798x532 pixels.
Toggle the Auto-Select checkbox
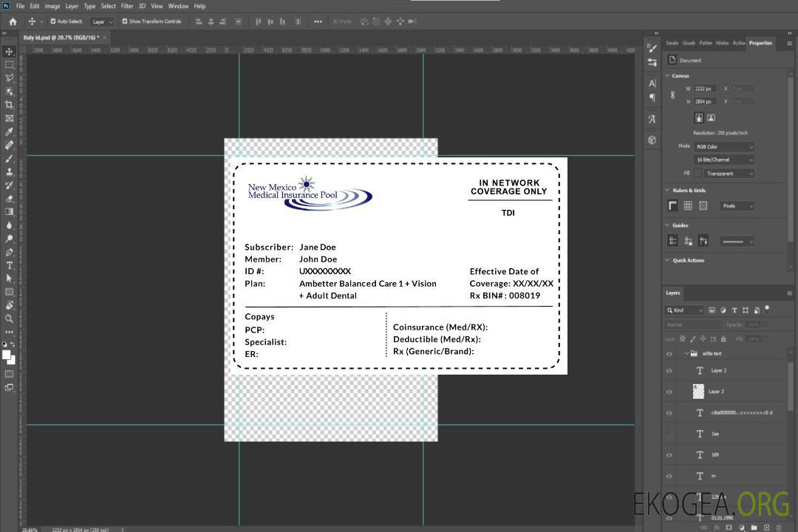coord(53,21)
